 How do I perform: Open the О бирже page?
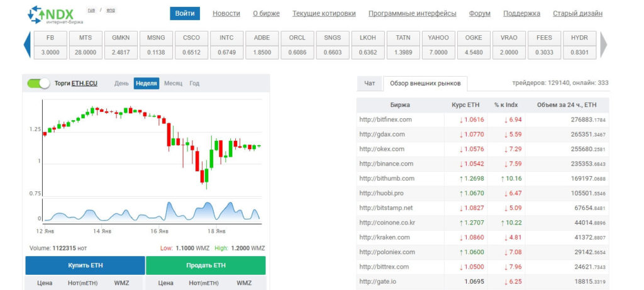coord(266,14)
